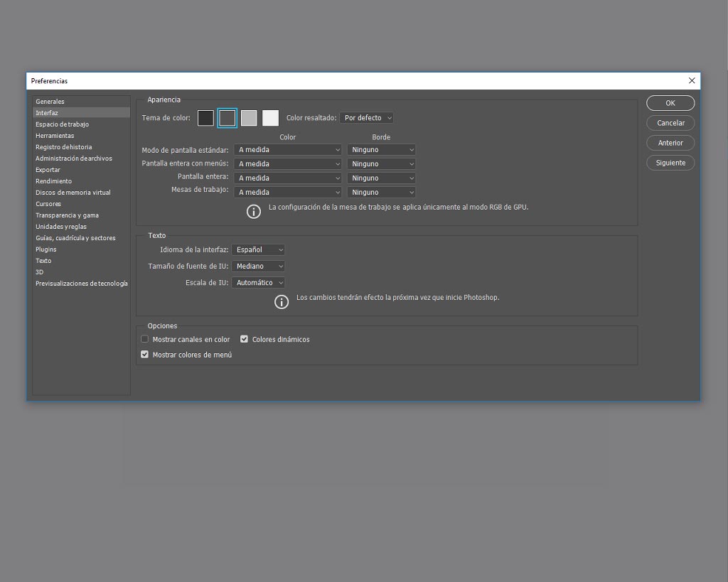The width and height of the screenshot is (728, 582).
Task: Open Modo de pantalla estándar Borde dropdown
Action: pyautogui.click(x=381, y=150)
